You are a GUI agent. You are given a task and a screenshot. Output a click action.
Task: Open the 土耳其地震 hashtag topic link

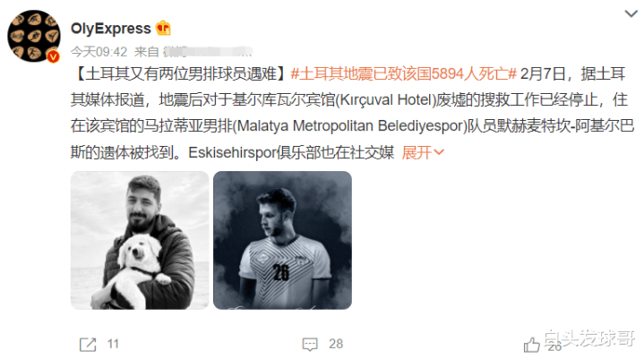coord(403,73)
